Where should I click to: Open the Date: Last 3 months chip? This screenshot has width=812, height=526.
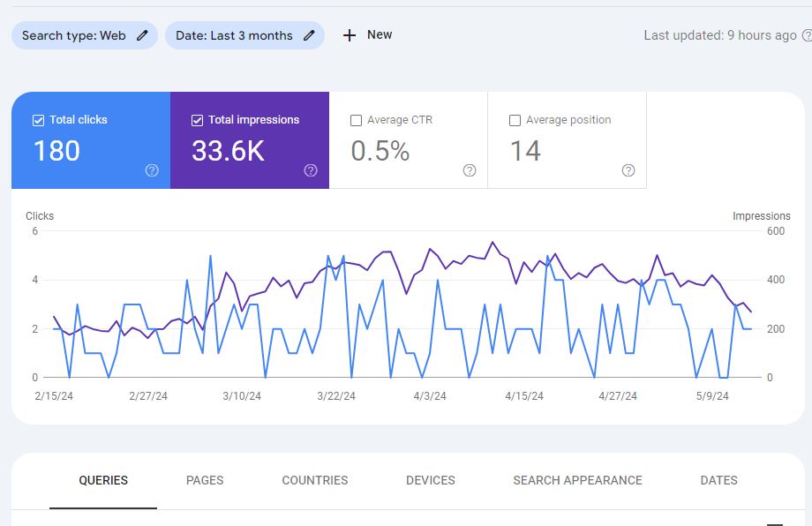tap(245, 35)
